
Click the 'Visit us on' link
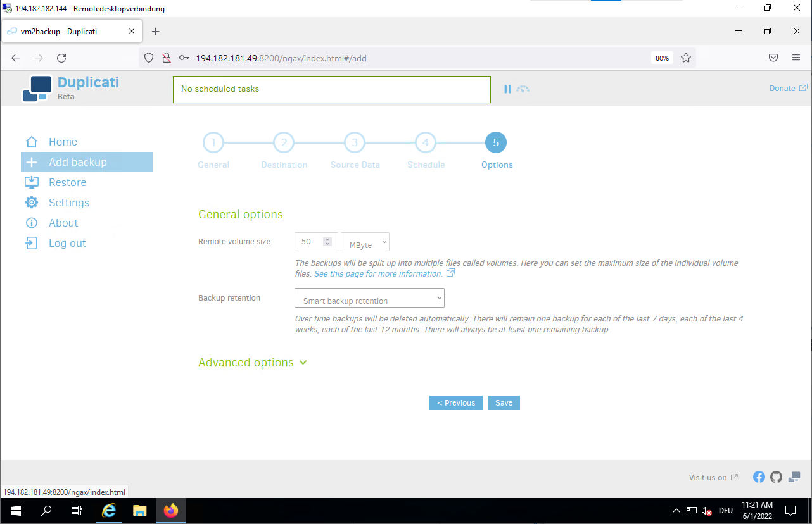pos(708,477)
